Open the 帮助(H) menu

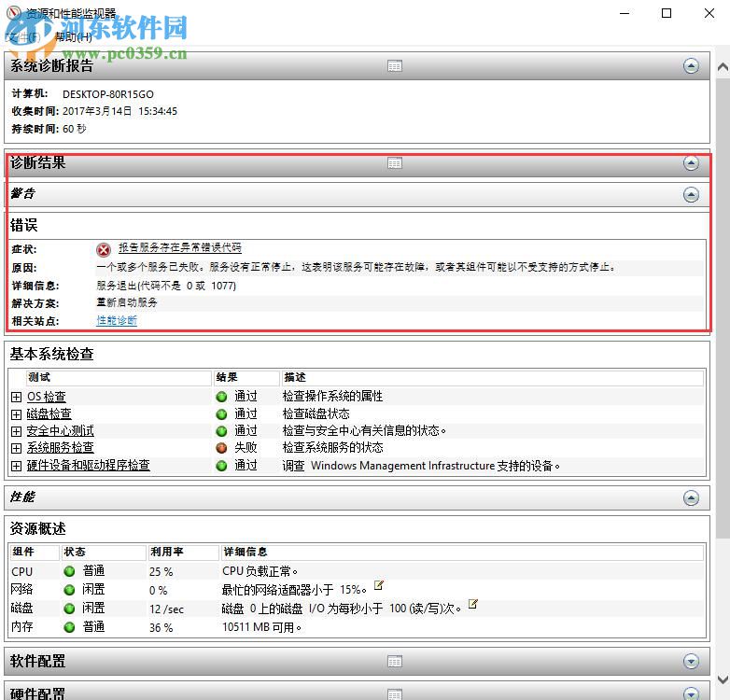point(74,36)
